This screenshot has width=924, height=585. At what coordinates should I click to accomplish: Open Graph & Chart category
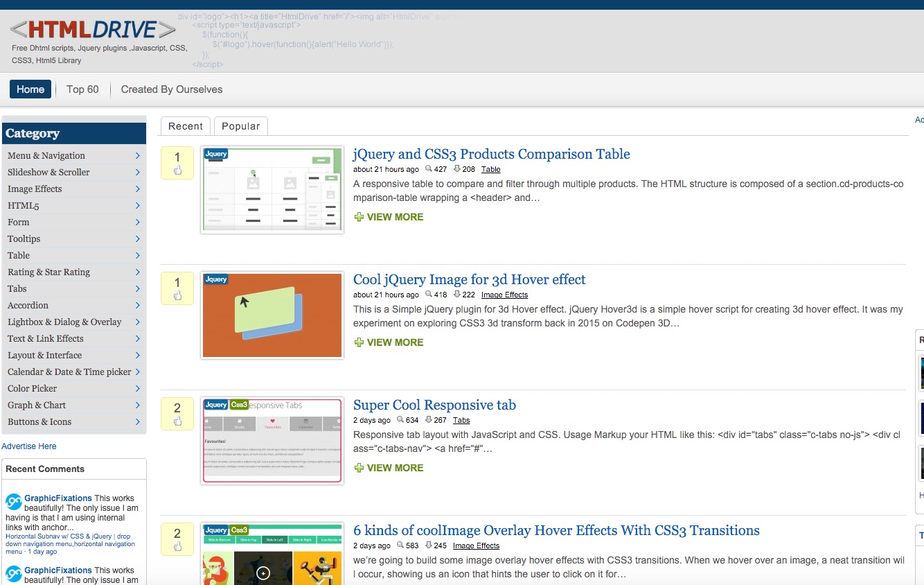tap(37, 405)
